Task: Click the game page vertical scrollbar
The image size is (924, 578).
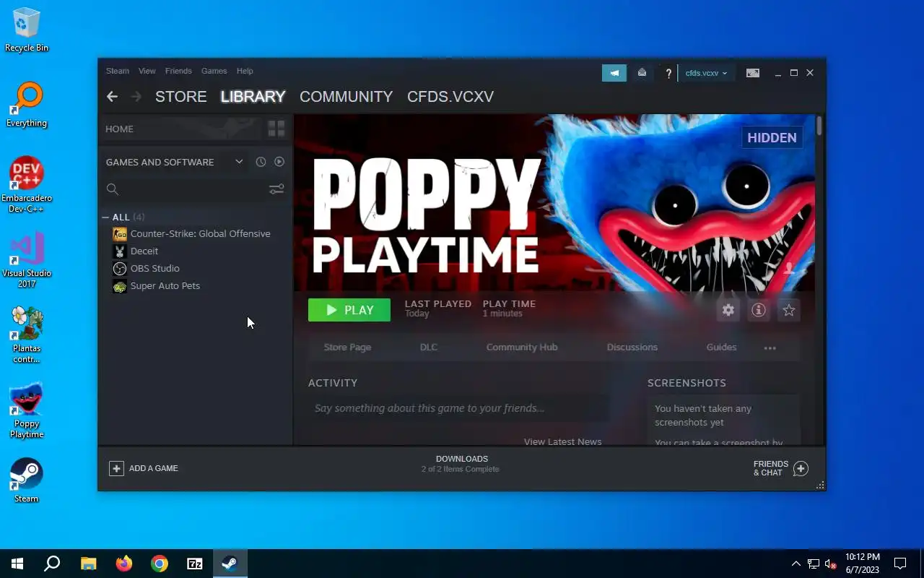Action: [x=819, y=126]
